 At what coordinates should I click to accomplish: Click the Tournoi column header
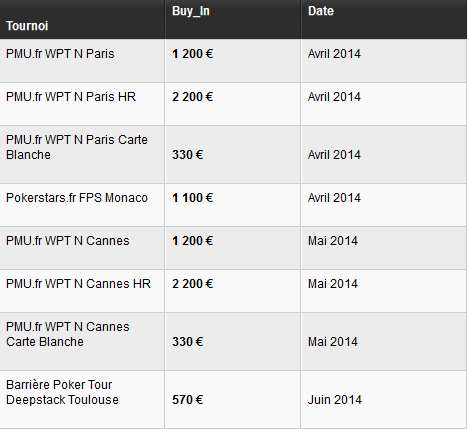point(27,26)
